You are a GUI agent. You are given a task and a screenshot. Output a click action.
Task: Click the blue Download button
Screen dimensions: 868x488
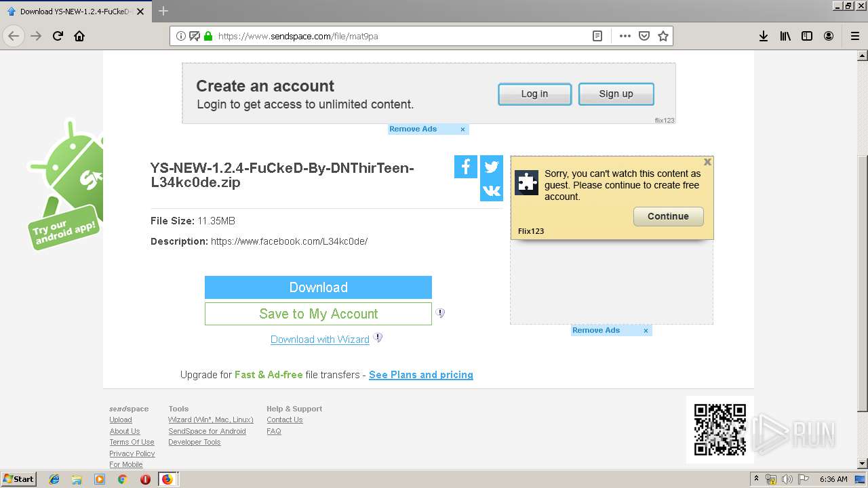point(318,287)
